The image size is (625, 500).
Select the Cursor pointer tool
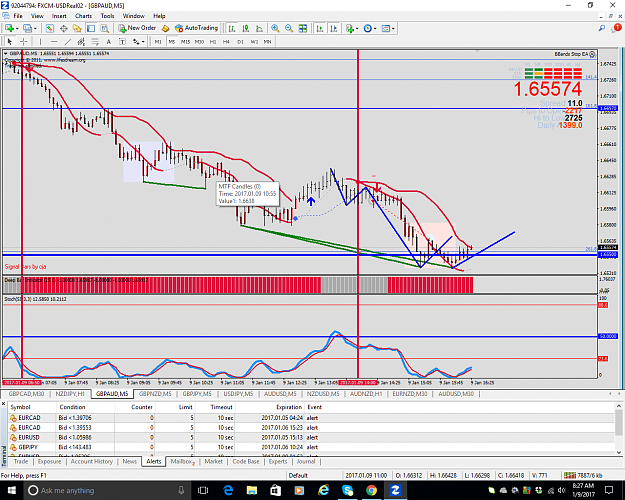10,41
